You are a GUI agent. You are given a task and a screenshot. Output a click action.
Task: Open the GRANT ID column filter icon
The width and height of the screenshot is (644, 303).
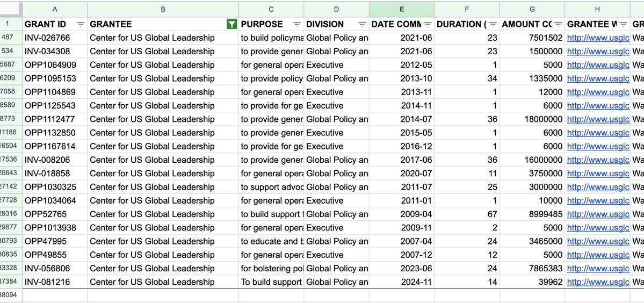coord(81,24)
